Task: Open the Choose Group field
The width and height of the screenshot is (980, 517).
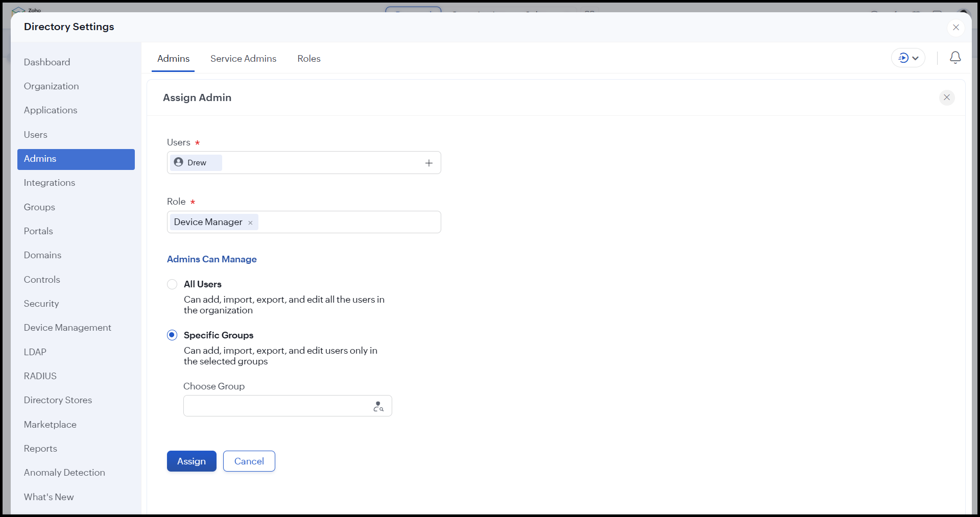Action: tap(276, 406)
